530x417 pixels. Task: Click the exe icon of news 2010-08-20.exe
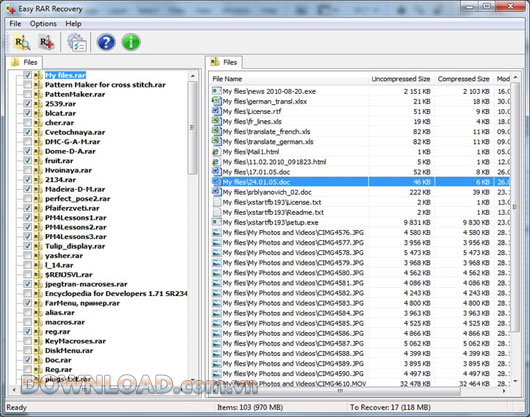(216, 91)
